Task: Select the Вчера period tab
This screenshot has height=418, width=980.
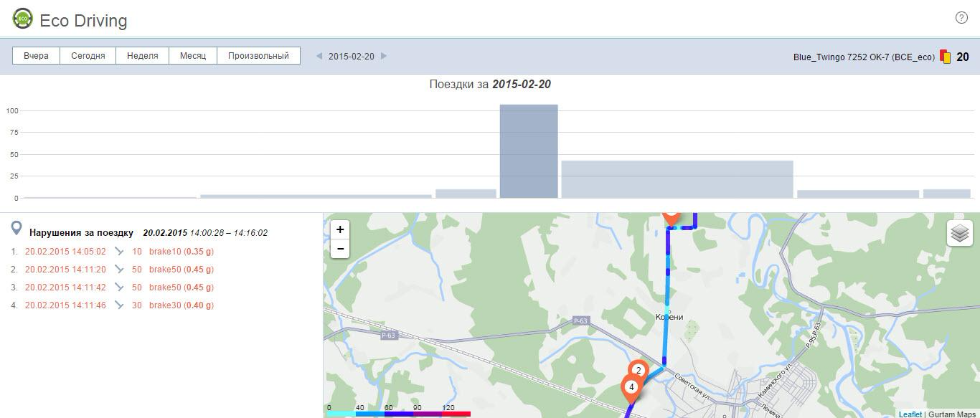Action: click(x=36, y=56)
